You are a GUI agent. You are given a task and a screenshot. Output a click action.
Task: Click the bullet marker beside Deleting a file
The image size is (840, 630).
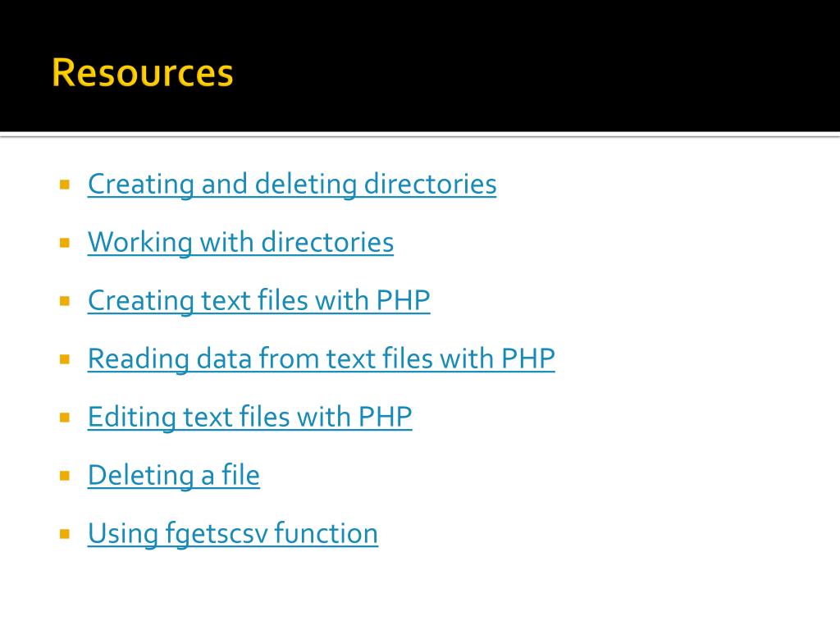tap(65, 476)
